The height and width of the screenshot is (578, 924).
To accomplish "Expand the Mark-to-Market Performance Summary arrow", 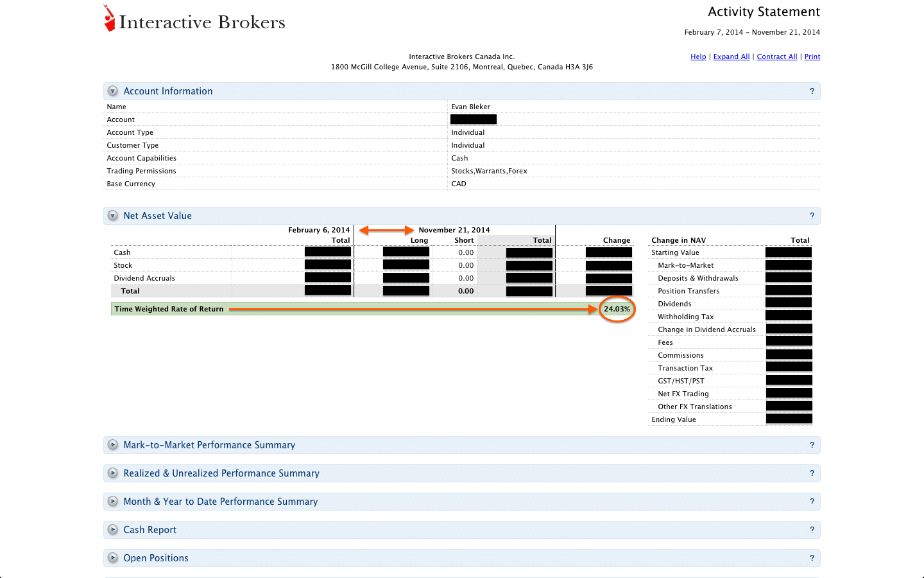I will [113, 444].
